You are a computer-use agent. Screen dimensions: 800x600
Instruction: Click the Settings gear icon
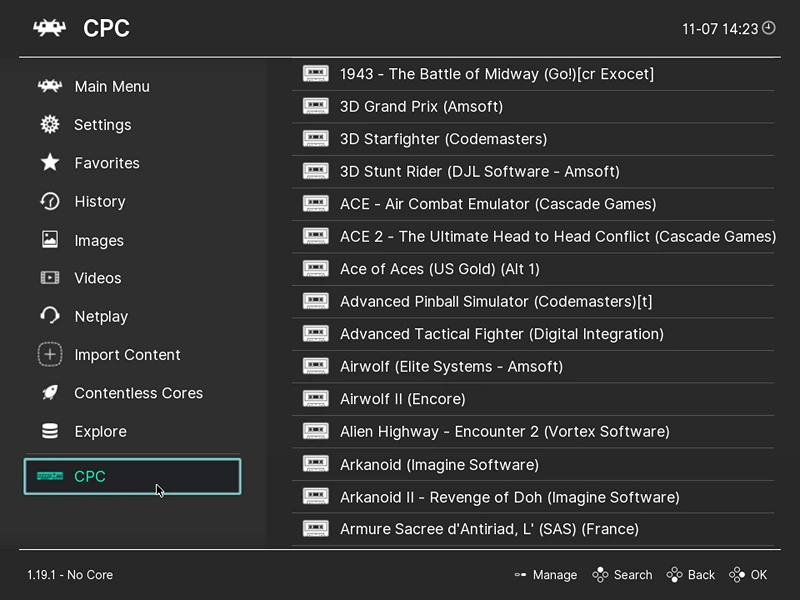pos(49,124)
